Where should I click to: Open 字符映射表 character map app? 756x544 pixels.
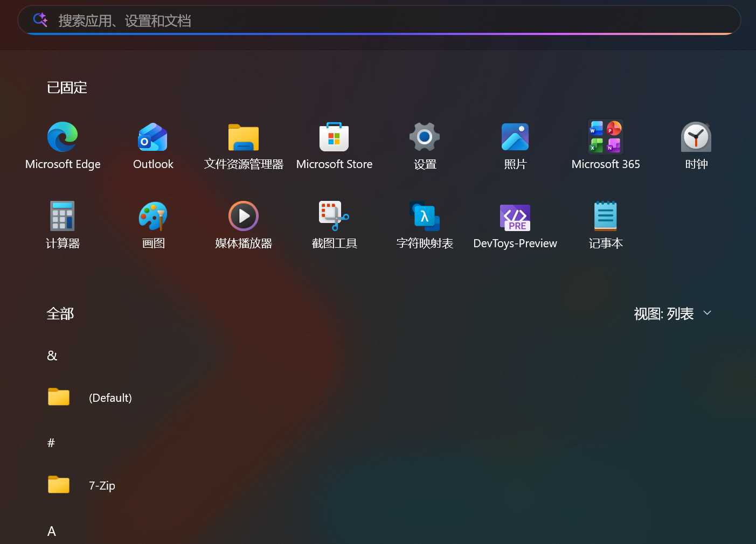coord(425,216)
